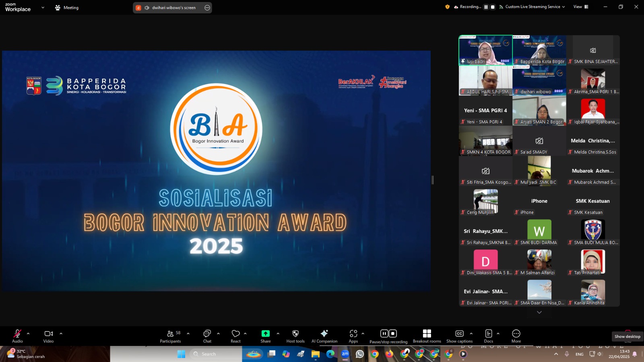Open the Docs button
644x362 pixels.
coord(489,336)
